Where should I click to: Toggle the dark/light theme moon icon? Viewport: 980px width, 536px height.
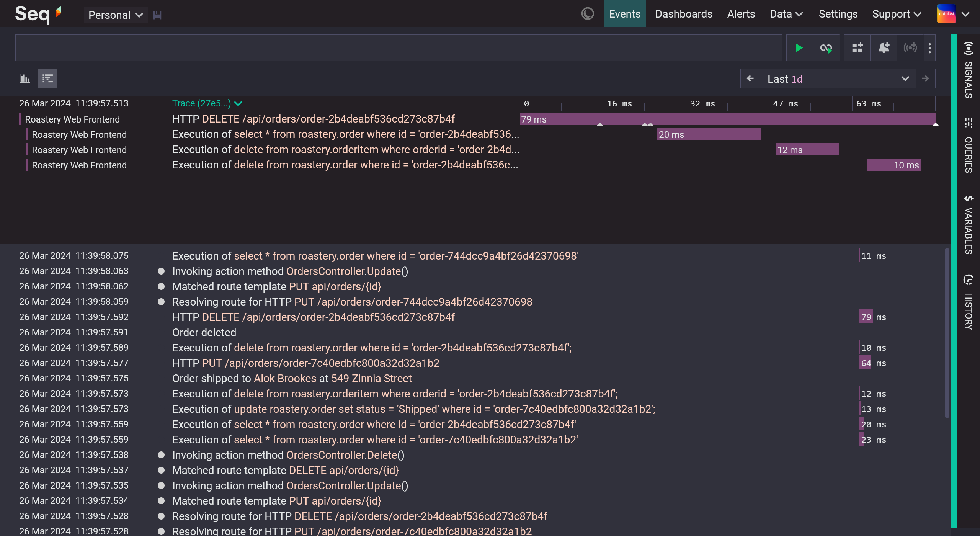pyautogui.click(x=588, y=14)
